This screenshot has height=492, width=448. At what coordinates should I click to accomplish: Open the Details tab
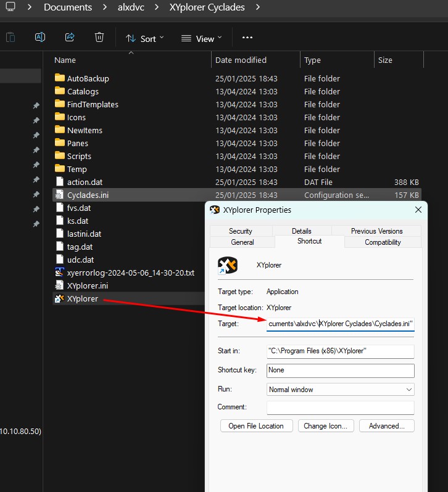301,231
